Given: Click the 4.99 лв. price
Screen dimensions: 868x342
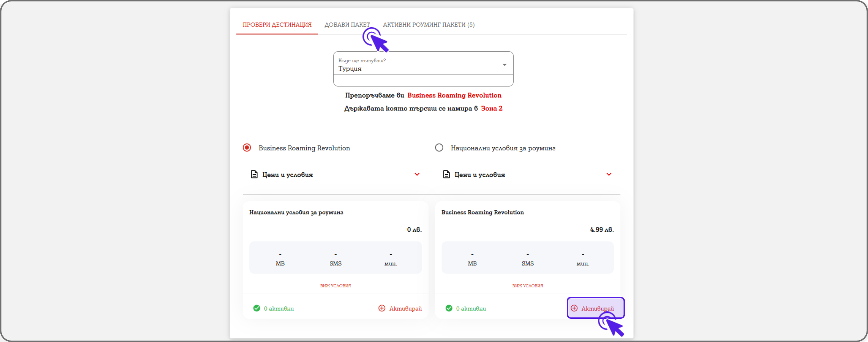Looking at the screenshot, I should (x=602, y=229).
